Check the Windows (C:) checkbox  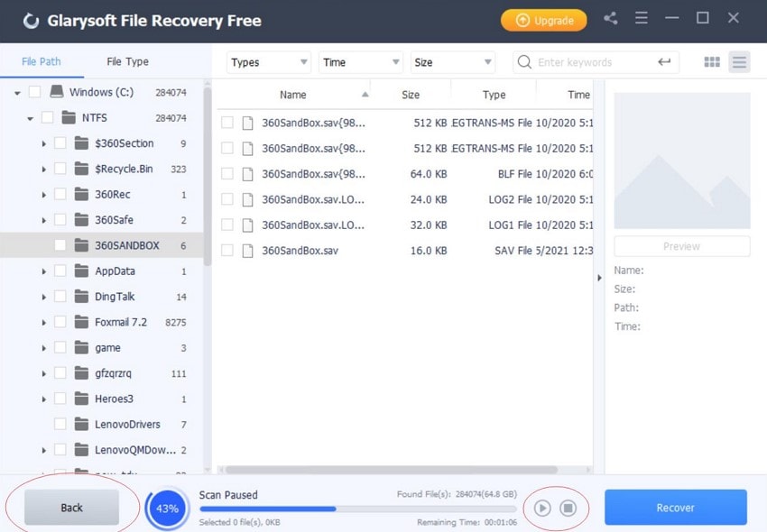pos(34,92)
